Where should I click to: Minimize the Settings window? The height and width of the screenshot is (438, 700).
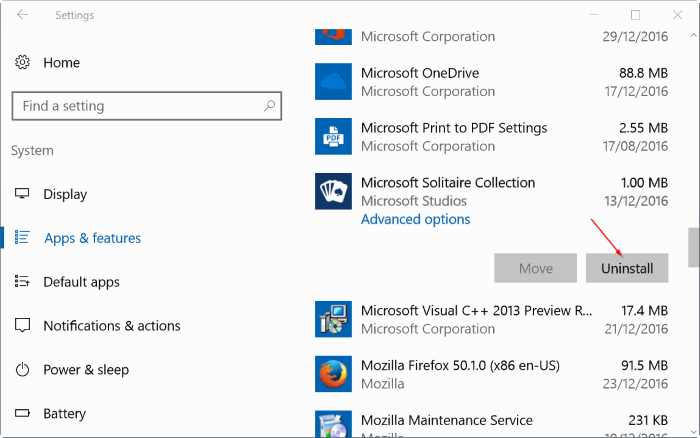[x=593, y=15]
